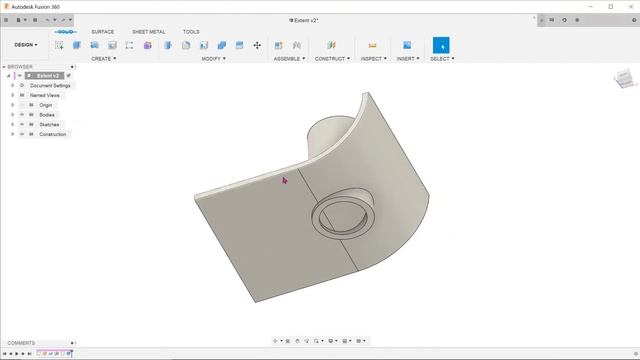Toggle visibility of Sketches folder
The width and height of the screenshot is (640, 360).
click(x=22, y=124)
